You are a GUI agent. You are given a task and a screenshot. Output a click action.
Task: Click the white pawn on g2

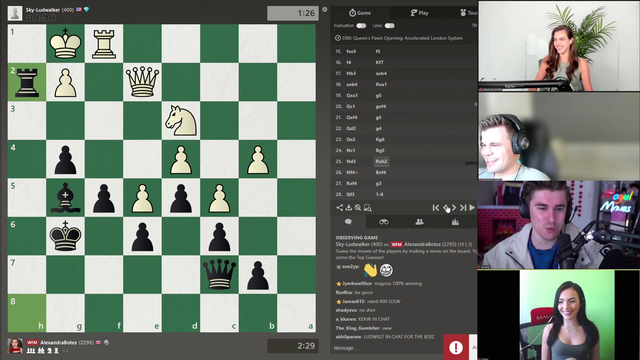click(x=65, y=82)
